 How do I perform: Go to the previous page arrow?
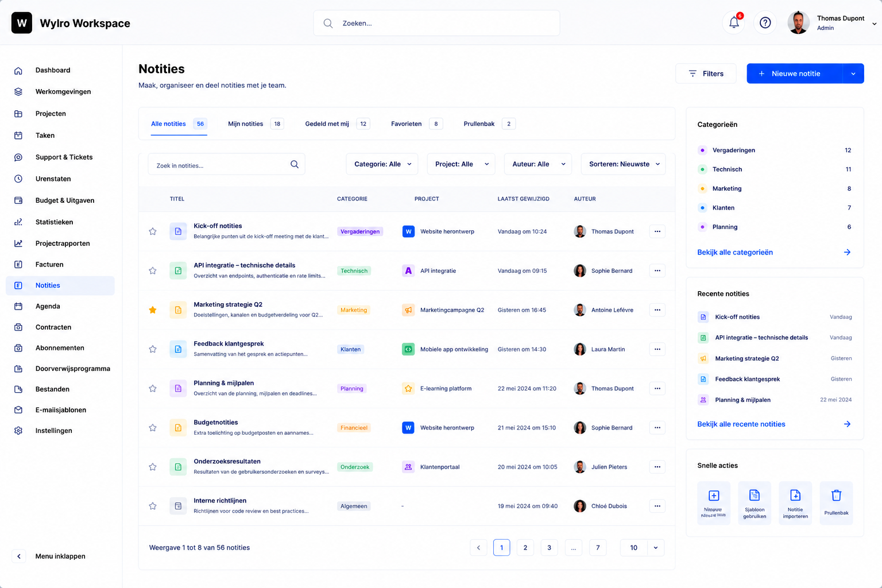[x=478, y=547]
